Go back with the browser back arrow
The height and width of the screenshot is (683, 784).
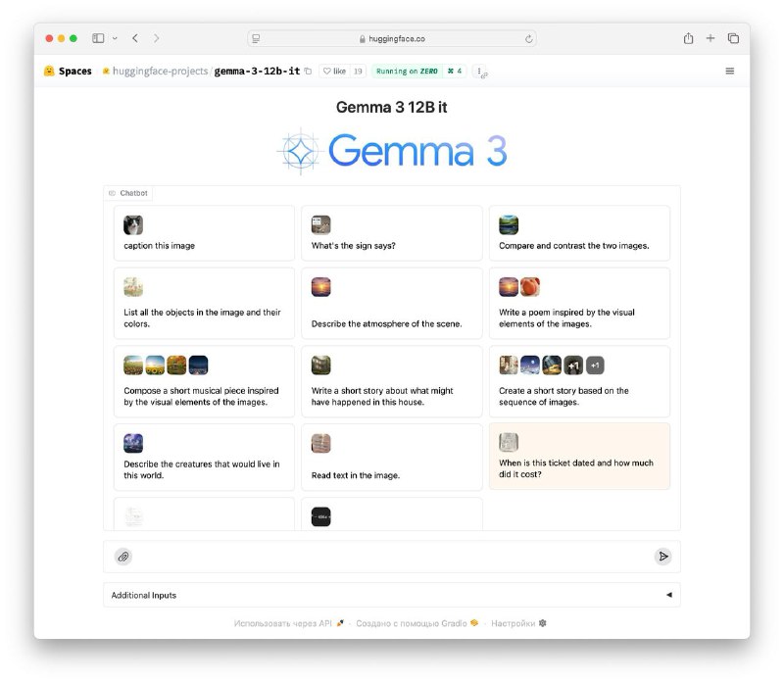coord(135,38)
